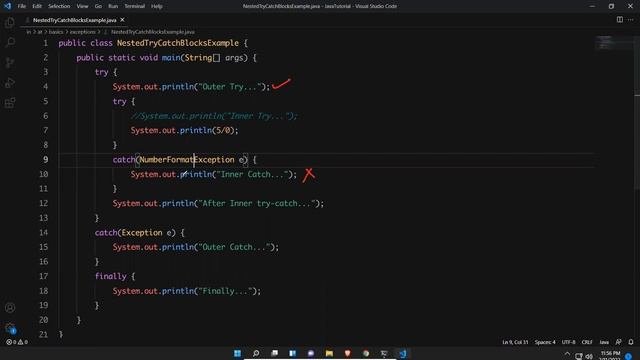This screenshot has height=360, width=640.
Task: Change indentation via Spaces: 4
Action: pos(545,342)
